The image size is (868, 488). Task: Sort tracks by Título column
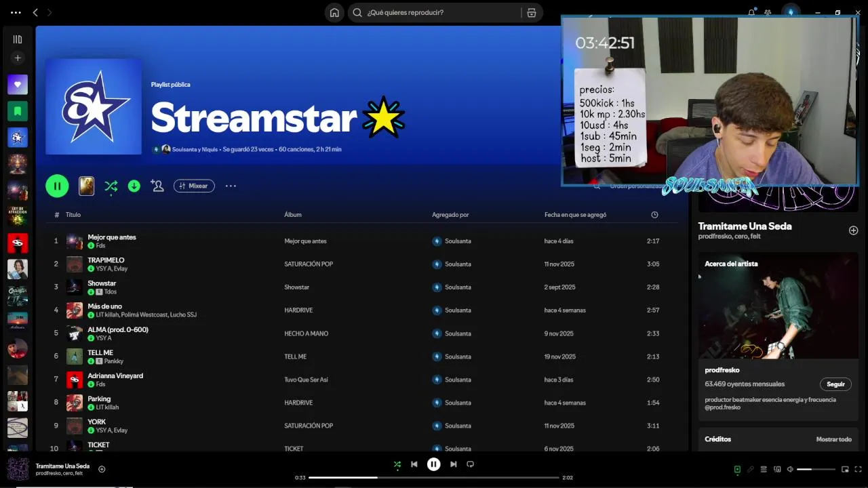(x=73, y=215)
